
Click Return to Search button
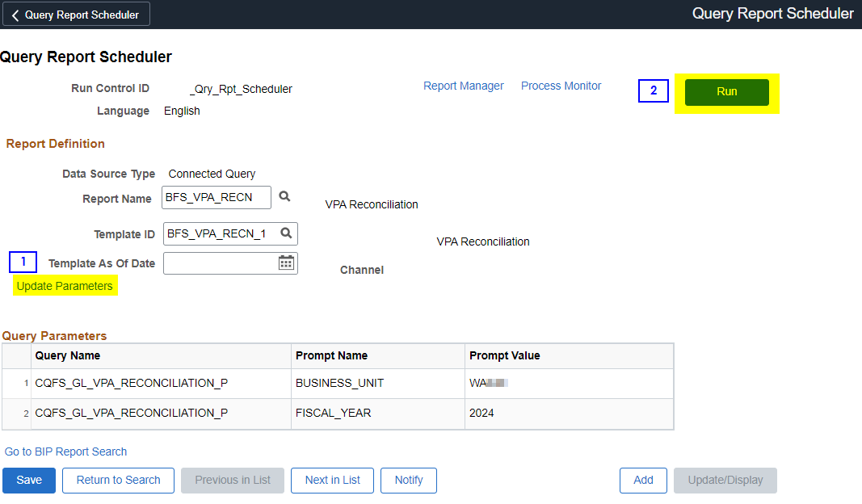(118, 480)
